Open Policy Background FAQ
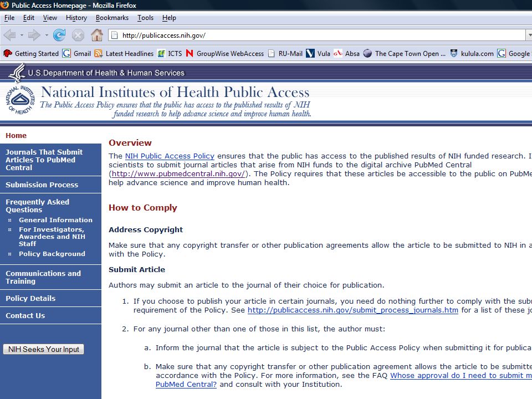The height and width of the screenshot is (399, 532). pyautogui.click(x=52, y=254)
